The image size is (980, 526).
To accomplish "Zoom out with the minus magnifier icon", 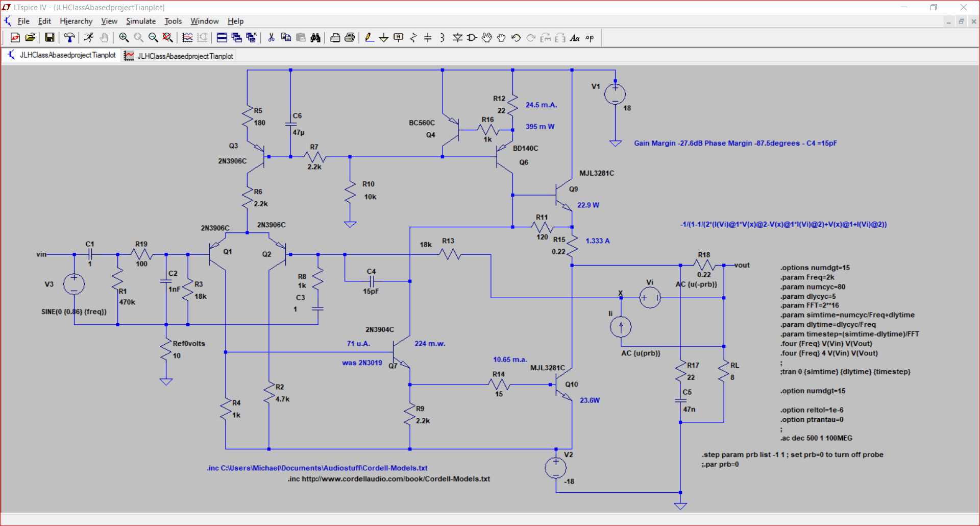I will (153, 38).
